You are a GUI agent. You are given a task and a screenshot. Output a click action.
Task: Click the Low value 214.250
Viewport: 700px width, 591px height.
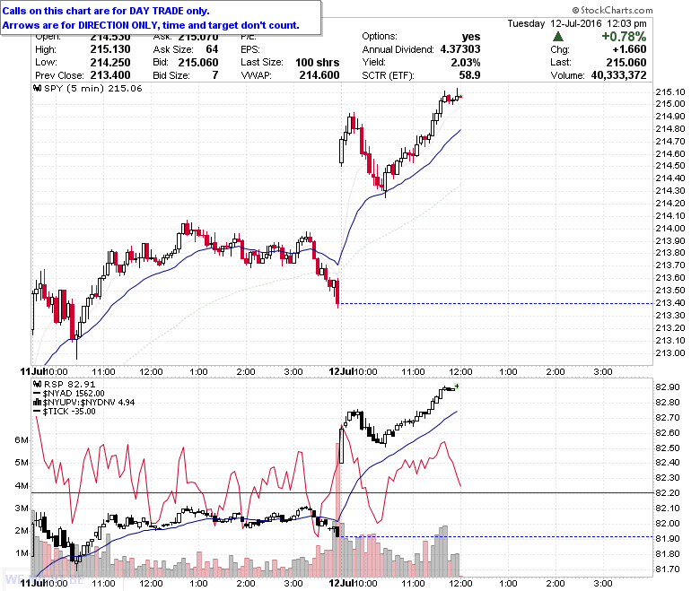click(110, 63)
